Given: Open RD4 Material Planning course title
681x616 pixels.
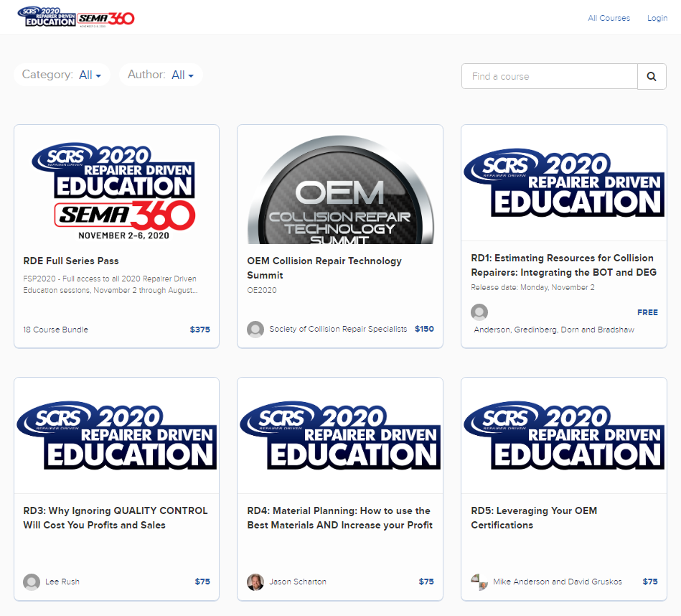Looking at the screenshot, I should pyautogui.click(x=339, y=518).
